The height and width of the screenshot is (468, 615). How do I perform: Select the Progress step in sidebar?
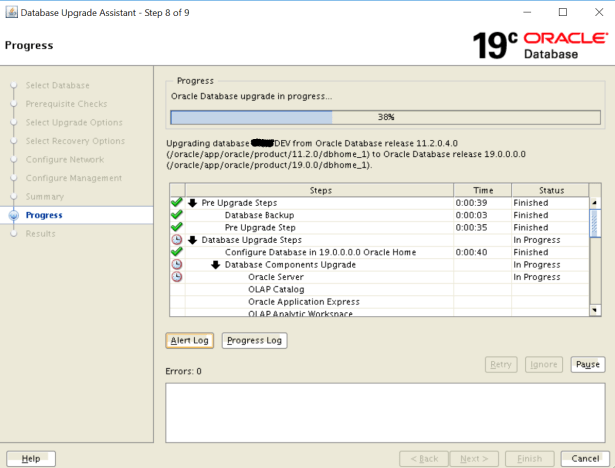point(44,215)
